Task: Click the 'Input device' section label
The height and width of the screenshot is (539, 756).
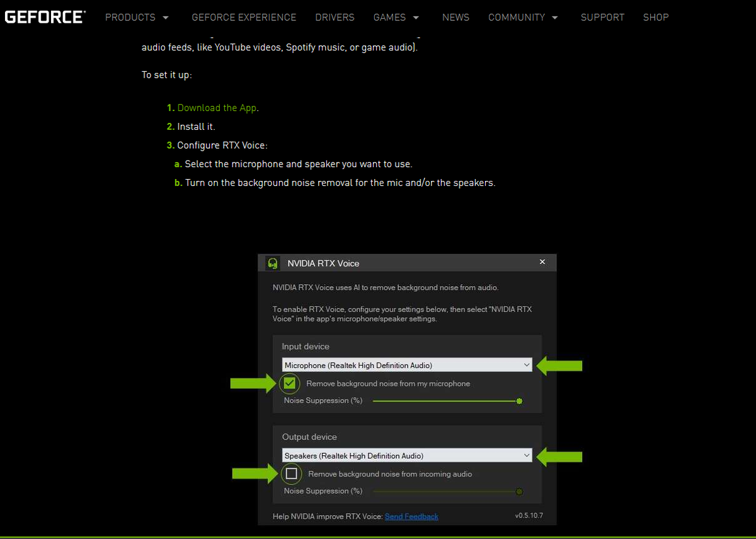Action: click(306, 347)
